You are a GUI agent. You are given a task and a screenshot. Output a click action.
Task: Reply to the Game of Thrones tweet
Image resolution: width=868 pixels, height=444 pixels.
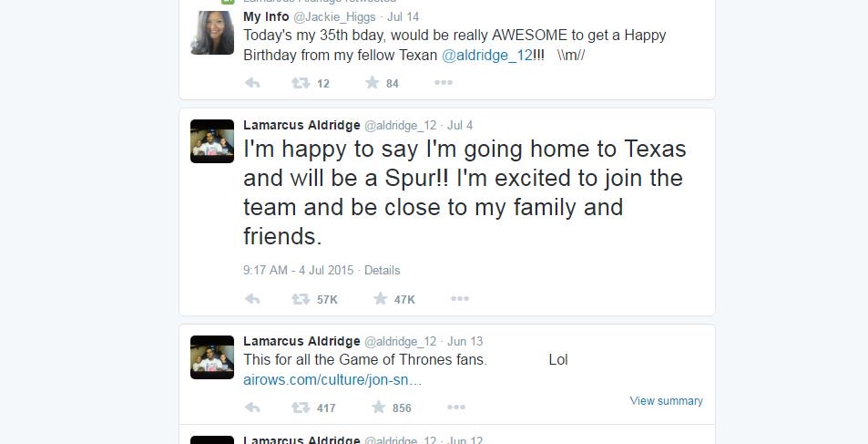pyautogui.click(x=253, y=408)
